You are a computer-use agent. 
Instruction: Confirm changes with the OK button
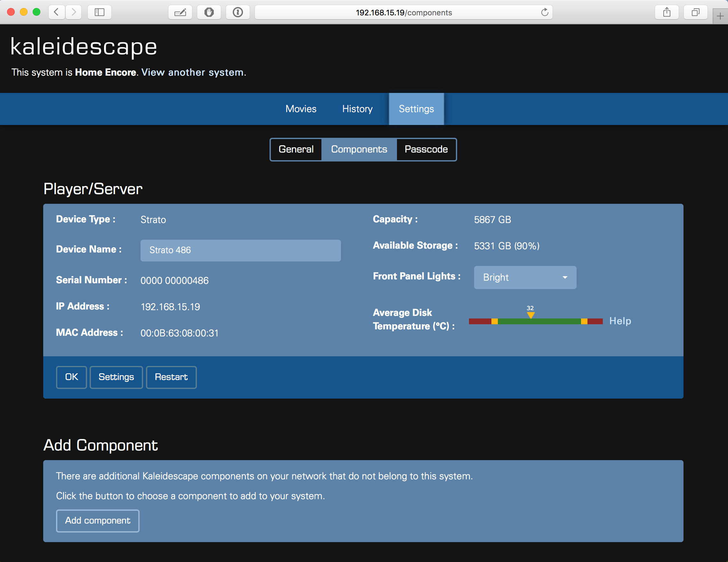[x=71, y=377]
